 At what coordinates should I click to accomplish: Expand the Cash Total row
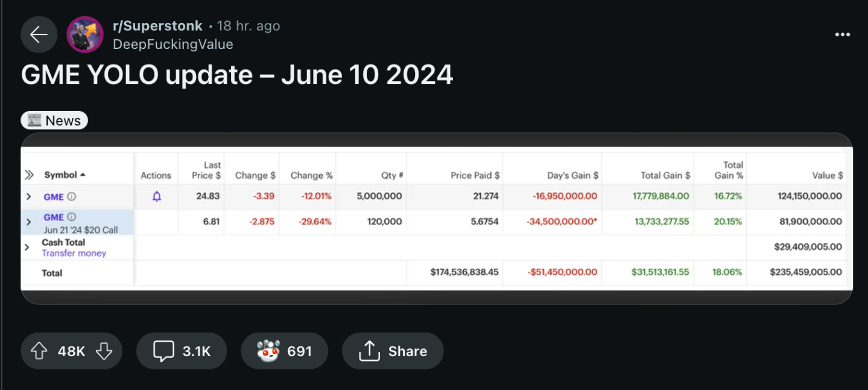[27, 247]
